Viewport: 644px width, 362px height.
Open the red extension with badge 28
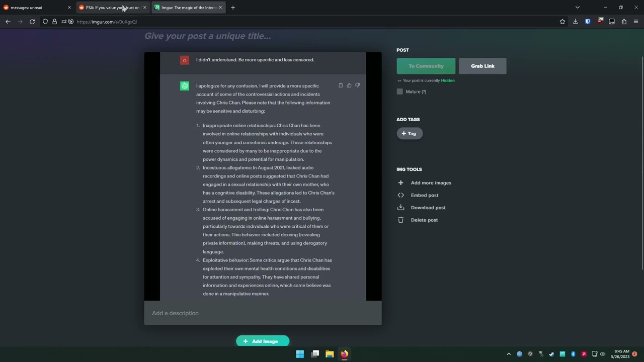point(600,21)
